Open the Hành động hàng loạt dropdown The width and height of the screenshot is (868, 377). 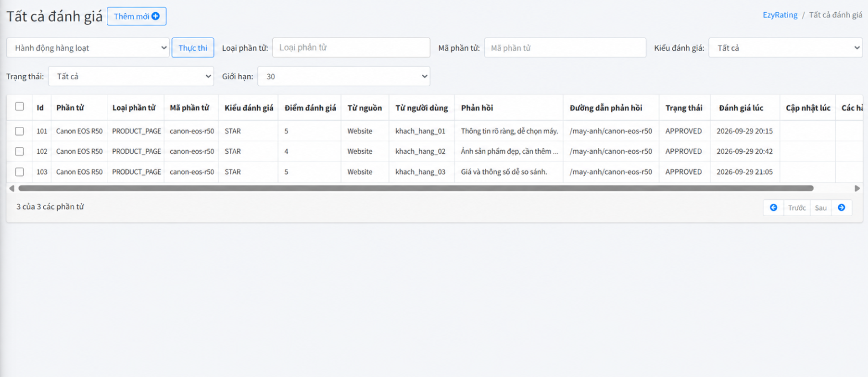[x=88, y=48]
